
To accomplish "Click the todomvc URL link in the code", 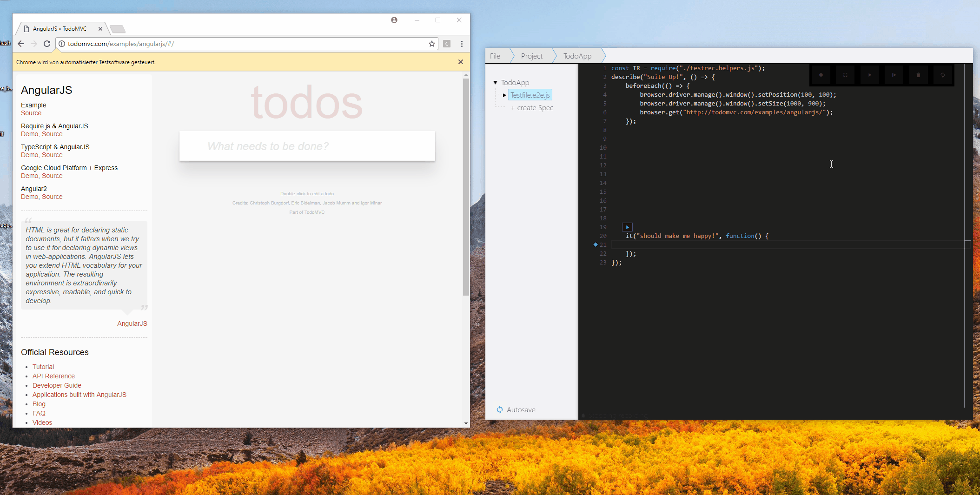I will [755, 112].
